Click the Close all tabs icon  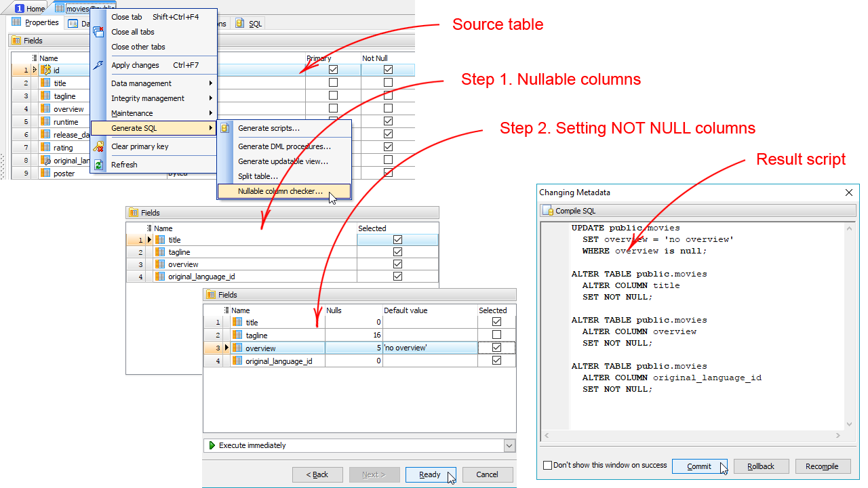coord(97,32)
